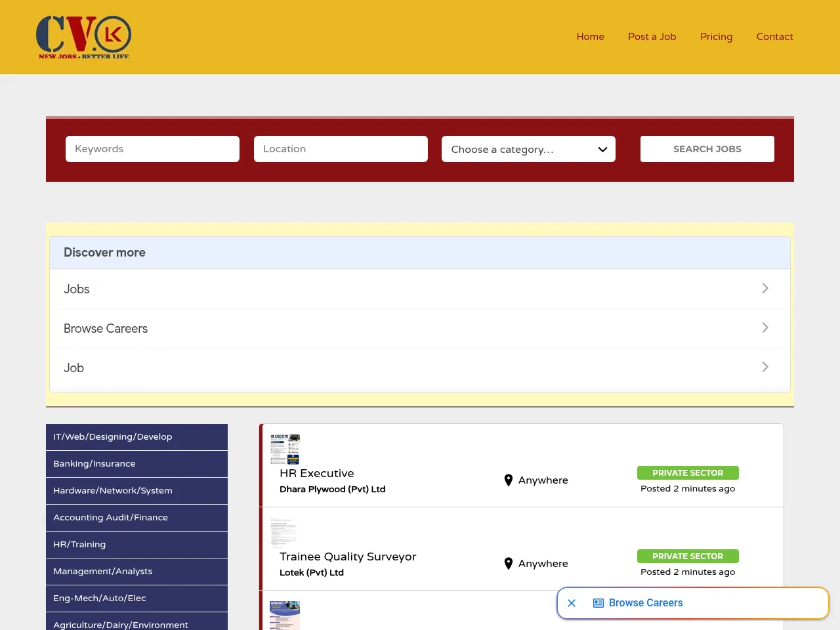The height and width of the screenshot is (630, 840).
Task: Click location pin icon on HR Executive row
Action: point(508,480)
